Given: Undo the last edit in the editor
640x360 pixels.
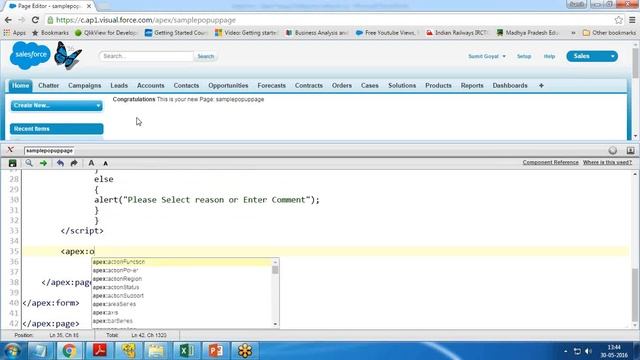Looking at the screenshot, I should pos(60,163).
